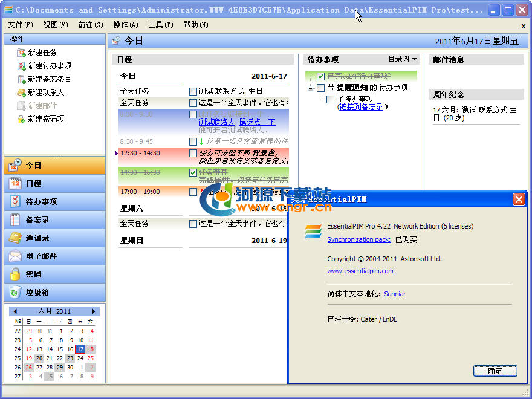Open the 工具(T) menu
Viewport: 532px width, 399px height.
click(x=160, y=25)
